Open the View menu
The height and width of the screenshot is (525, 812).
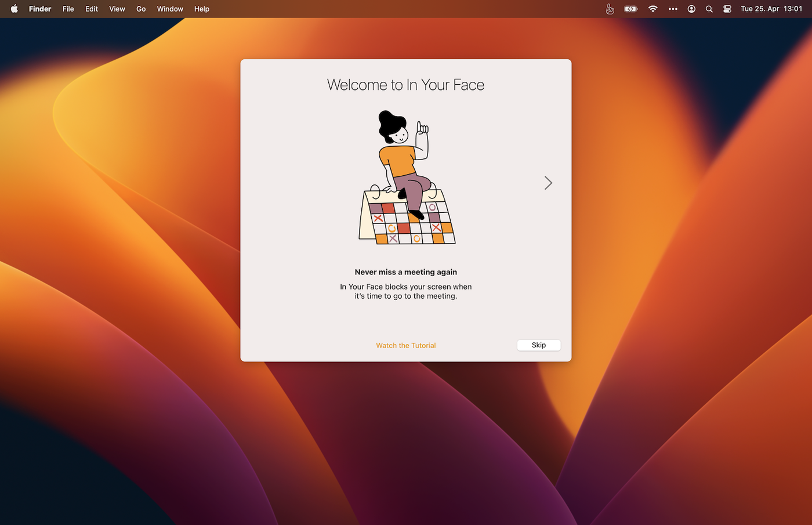117,9
